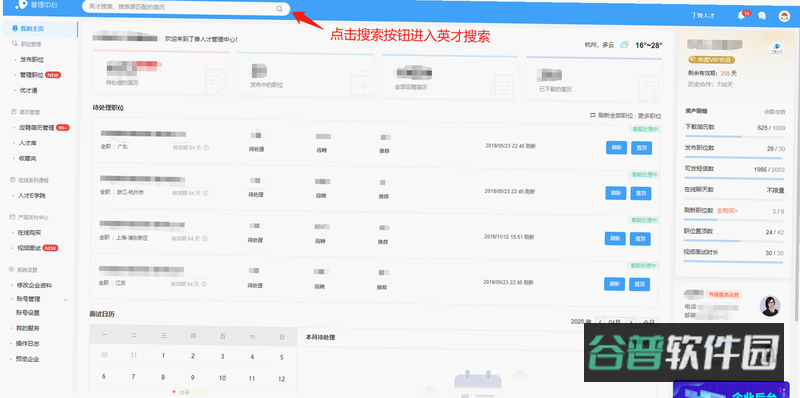Click the 系统设置 gear icon in the sidebar
Screen dimensions: 800x398
[12, 269]
